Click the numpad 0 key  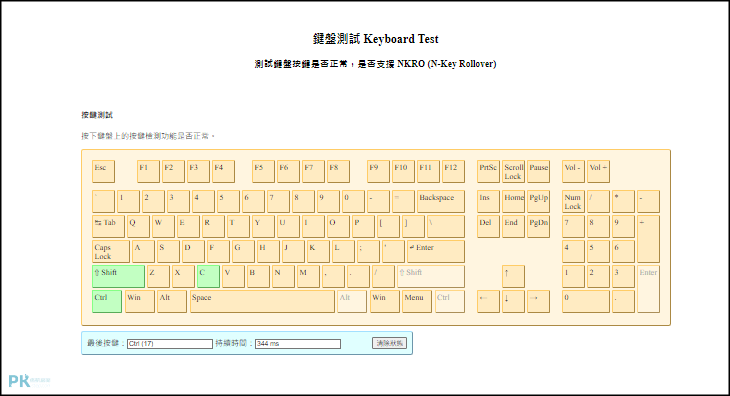tap(586, 302)
